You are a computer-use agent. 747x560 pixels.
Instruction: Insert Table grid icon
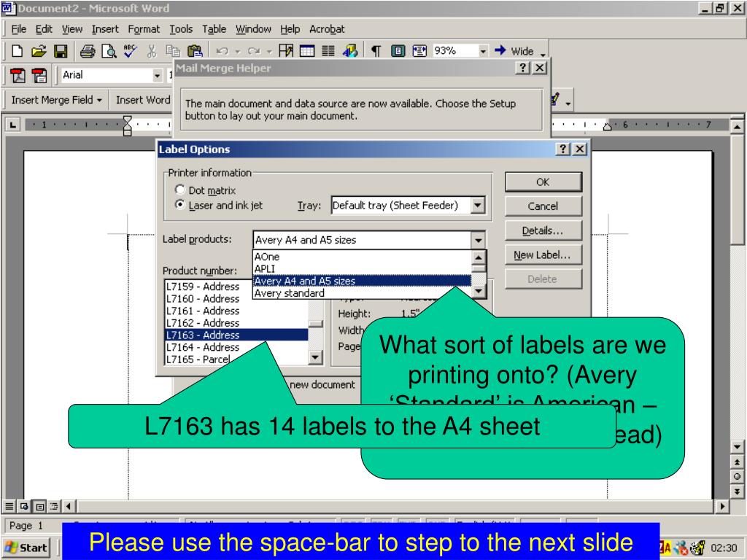coord(307,51)
